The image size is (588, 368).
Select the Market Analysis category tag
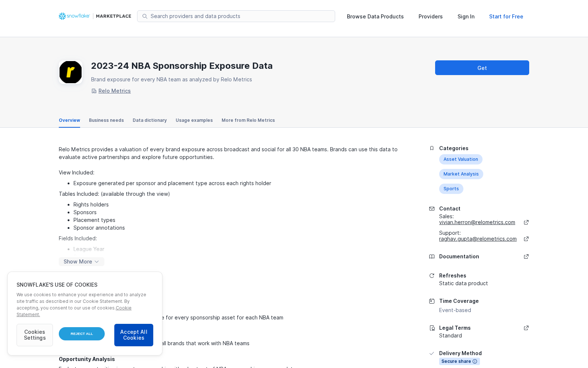pyautogui.click(x=461, y=174)
